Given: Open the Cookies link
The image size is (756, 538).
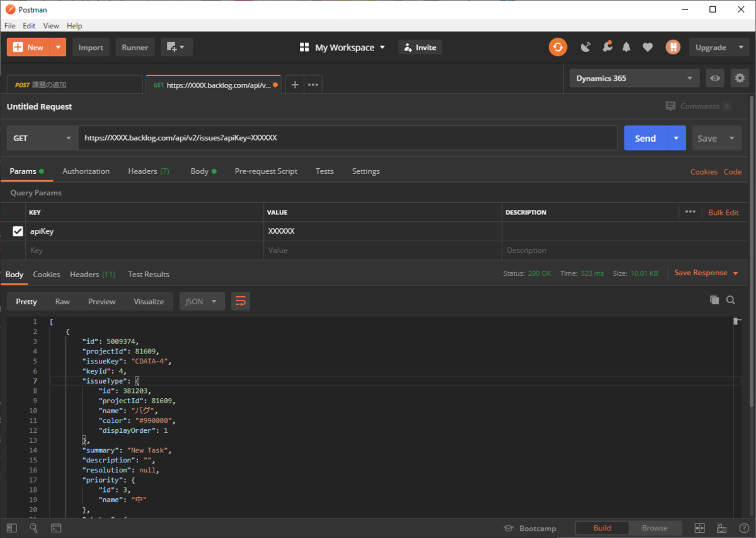Looking at the screenshot, I should click(x=704, y=171).
